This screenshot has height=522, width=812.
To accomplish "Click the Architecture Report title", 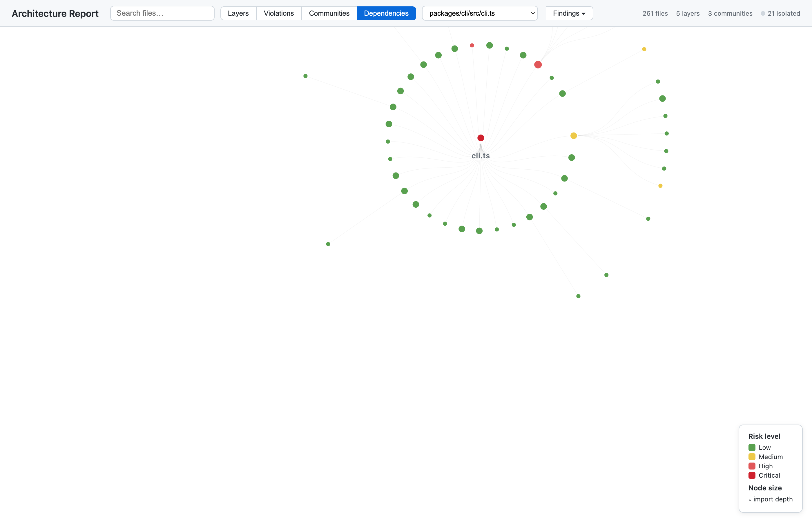I will click(x=55, y=14).
